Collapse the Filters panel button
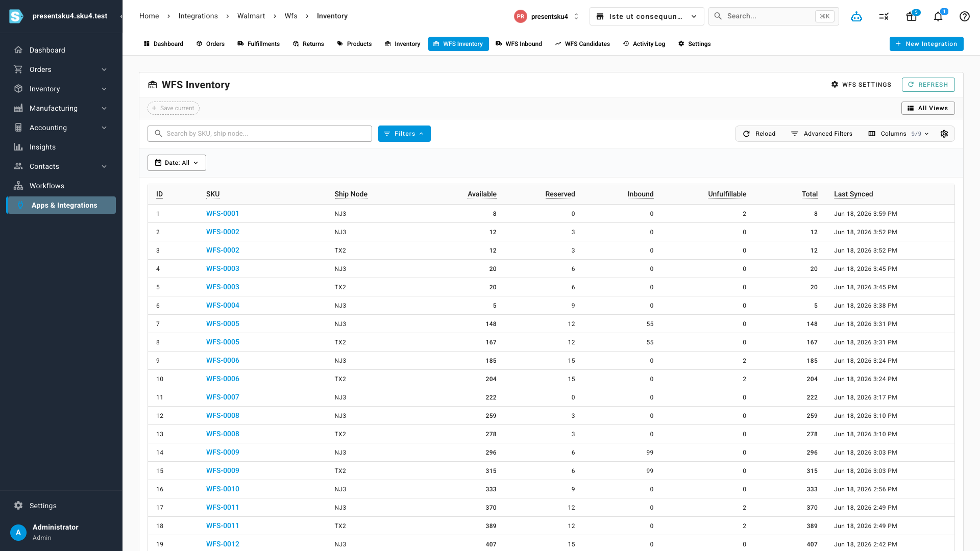980x551 pixels. click(404, 134)
